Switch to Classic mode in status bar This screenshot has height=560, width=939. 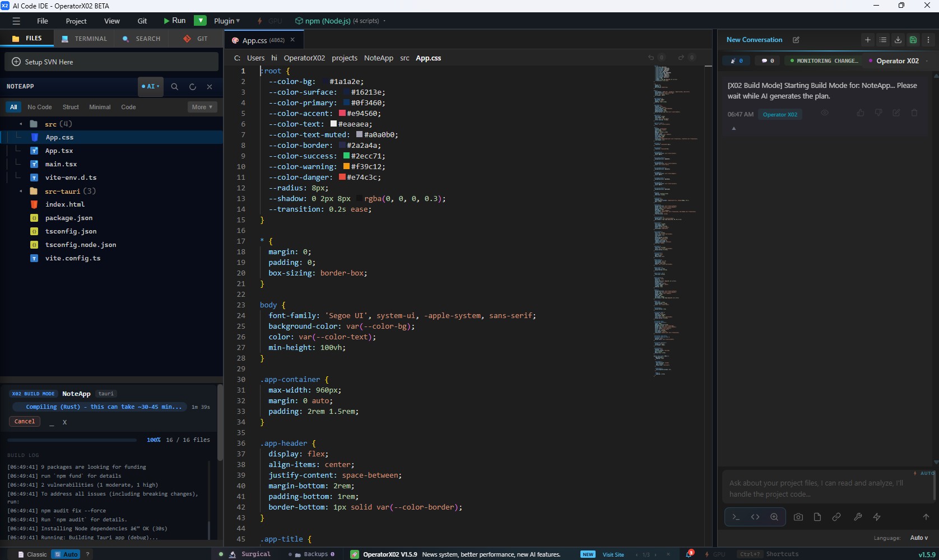point(32,554)
